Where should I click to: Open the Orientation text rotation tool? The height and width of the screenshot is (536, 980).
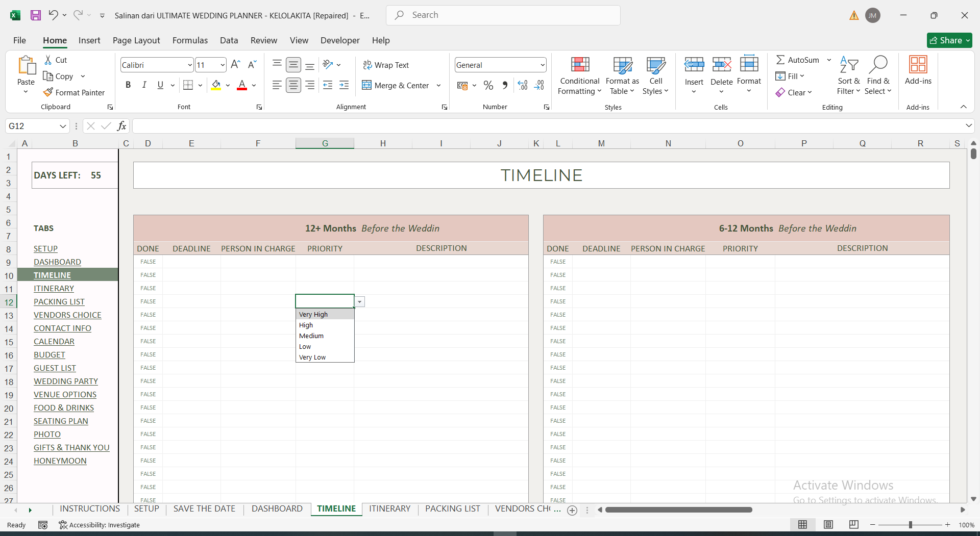tap(328, 65)
